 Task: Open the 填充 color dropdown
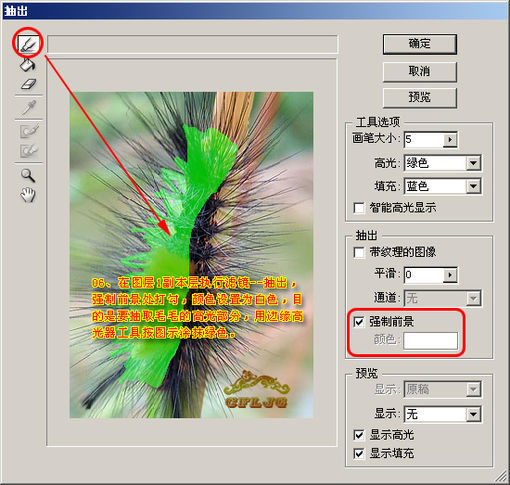(442, 186)
